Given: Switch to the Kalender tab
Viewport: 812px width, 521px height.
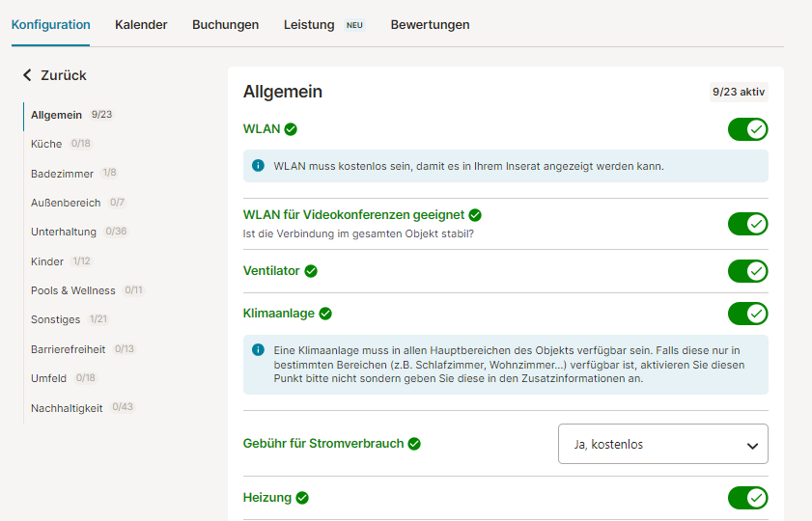Looking at the screenshot, I should pyautogui.click(x=141, y=25).
